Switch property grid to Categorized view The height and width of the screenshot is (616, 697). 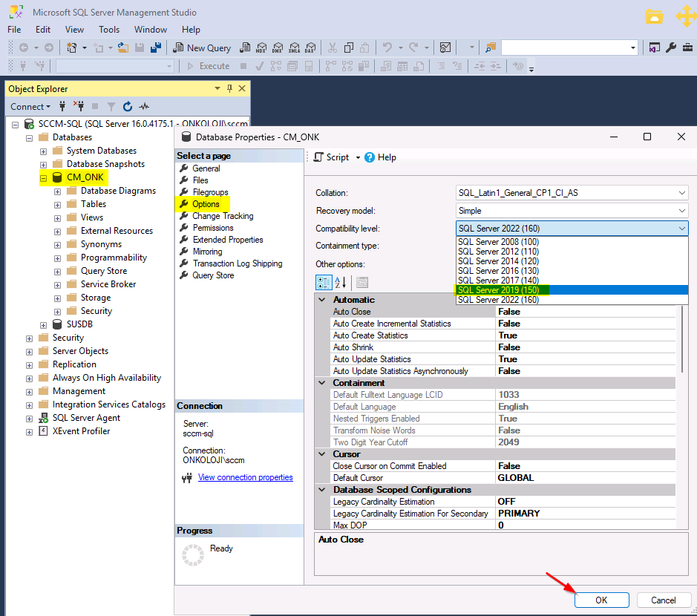[324, 282]
